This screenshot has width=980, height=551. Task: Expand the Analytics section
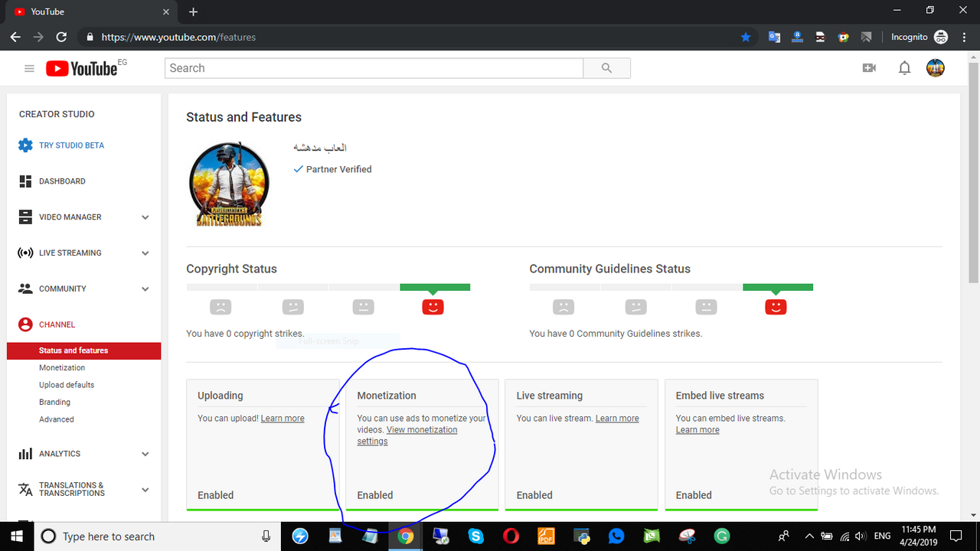[x=145, y=454]
